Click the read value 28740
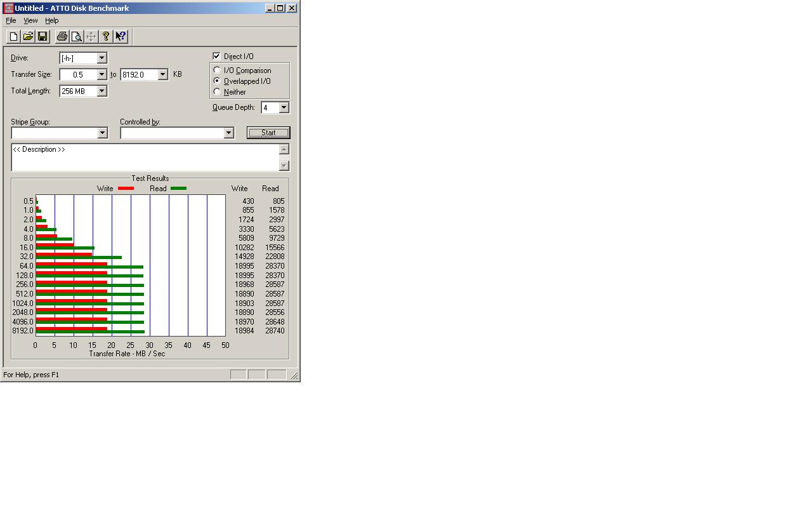Screen dimensions: 812x508 pos(275,331)
